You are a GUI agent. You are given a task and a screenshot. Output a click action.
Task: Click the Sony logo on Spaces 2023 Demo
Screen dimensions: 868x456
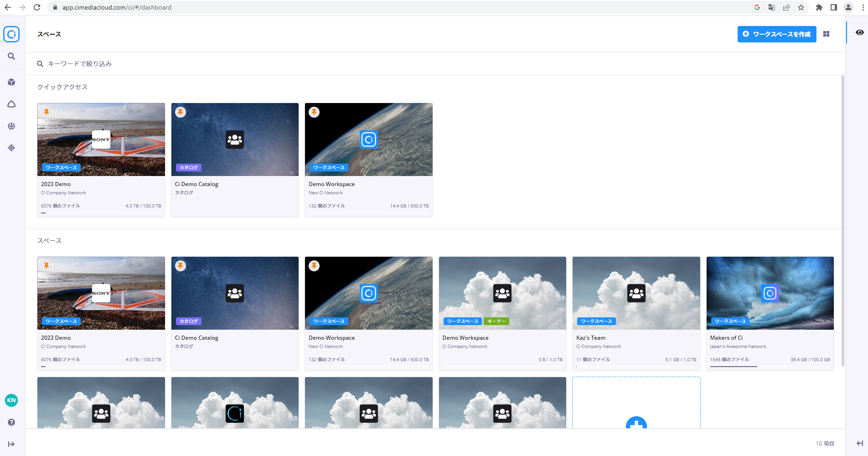pyautogui.click(x=101, y=293)
